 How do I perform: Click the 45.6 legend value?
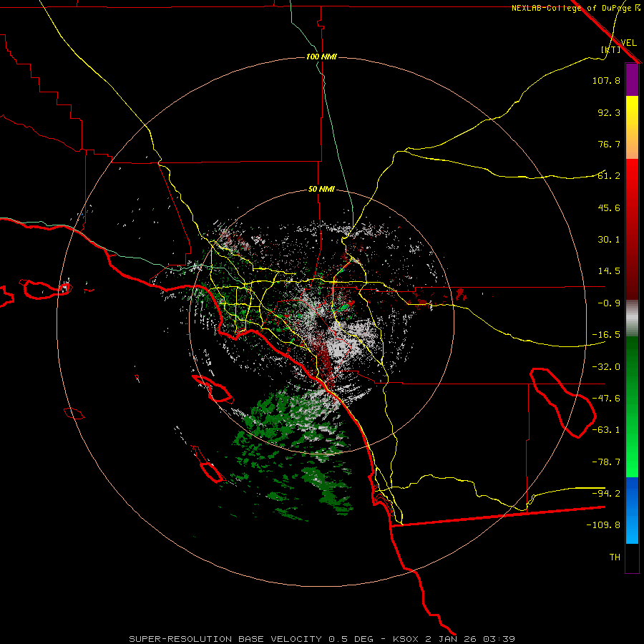tap(609, 208)
